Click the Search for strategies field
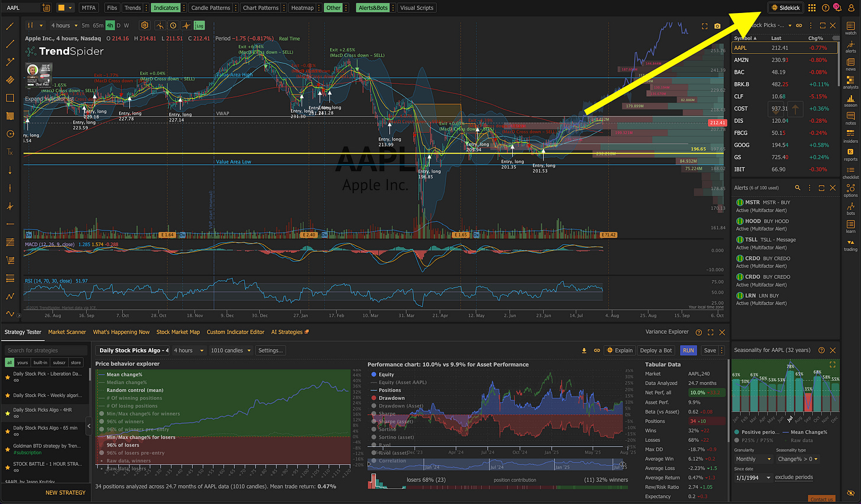Image resolution: width=861 pixels, height=504 pixels. click(x=46, y=350)
